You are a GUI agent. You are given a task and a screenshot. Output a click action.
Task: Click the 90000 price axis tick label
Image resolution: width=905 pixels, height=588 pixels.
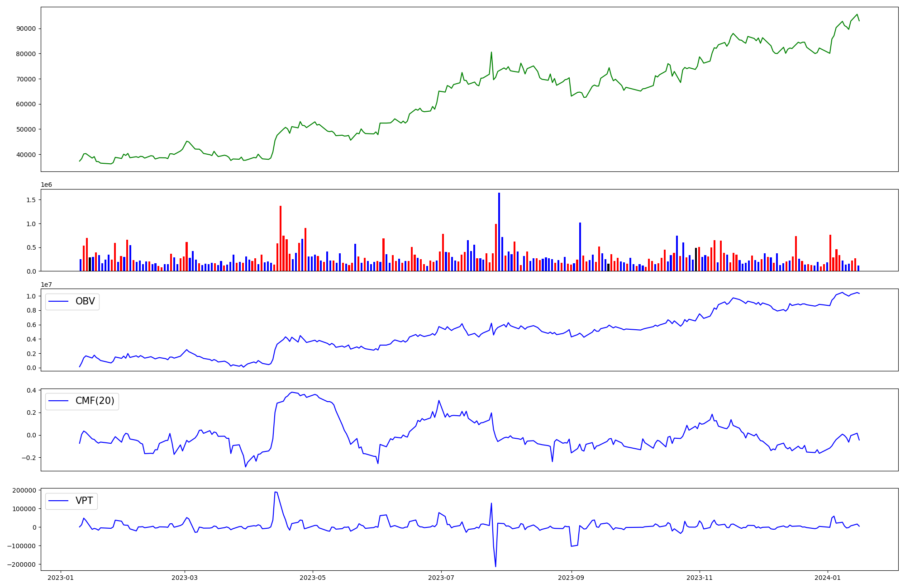tap(26, 28)
